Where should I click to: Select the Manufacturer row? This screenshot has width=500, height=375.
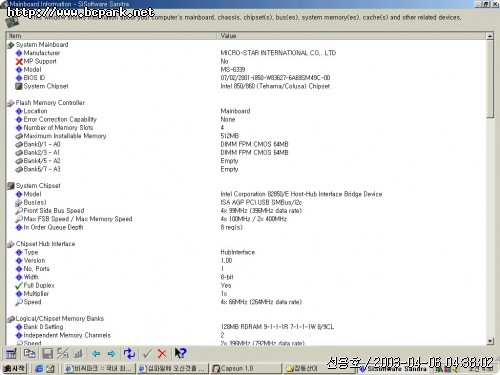pos(246,53)
